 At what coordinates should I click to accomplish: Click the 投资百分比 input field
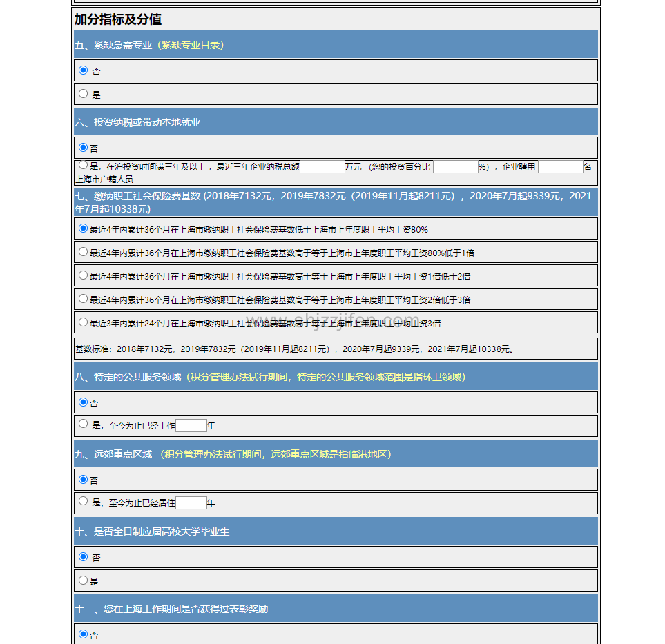click(455, 167)
